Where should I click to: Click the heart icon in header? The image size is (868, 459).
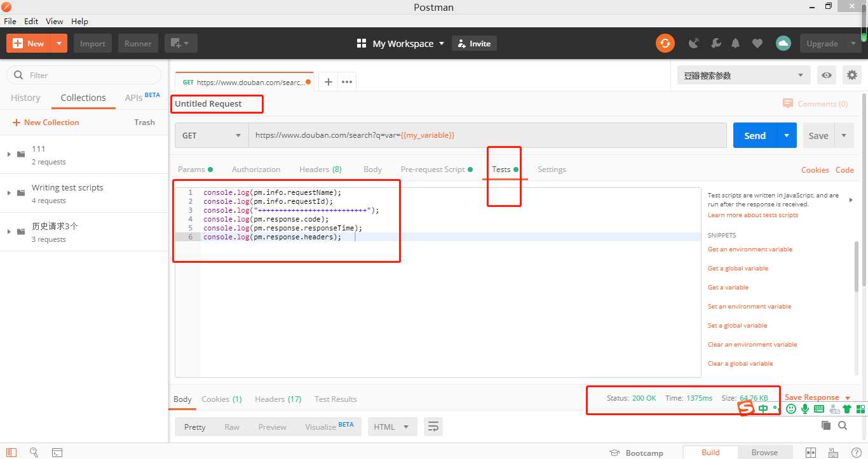click(757, 43)
